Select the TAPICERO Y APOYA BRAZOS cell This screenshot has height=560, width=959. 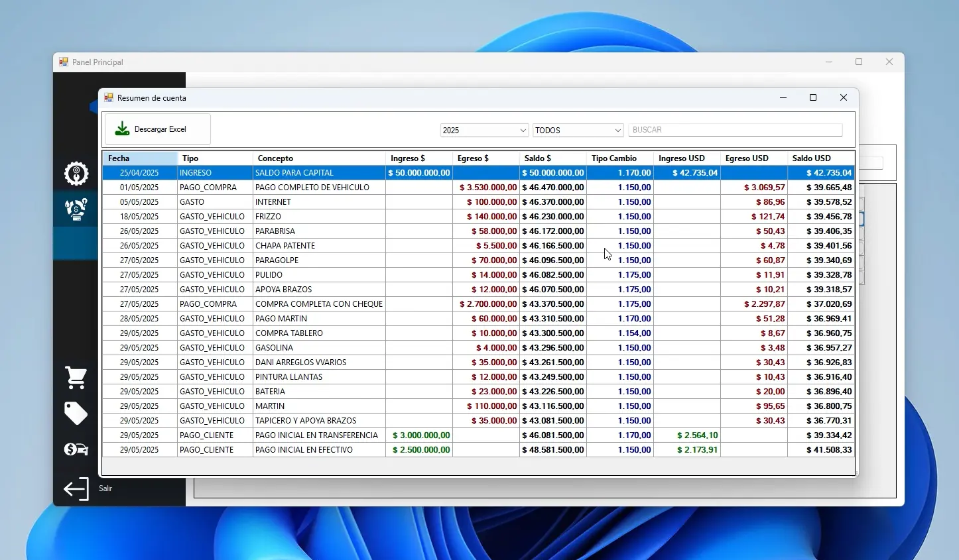pos(319,421)
